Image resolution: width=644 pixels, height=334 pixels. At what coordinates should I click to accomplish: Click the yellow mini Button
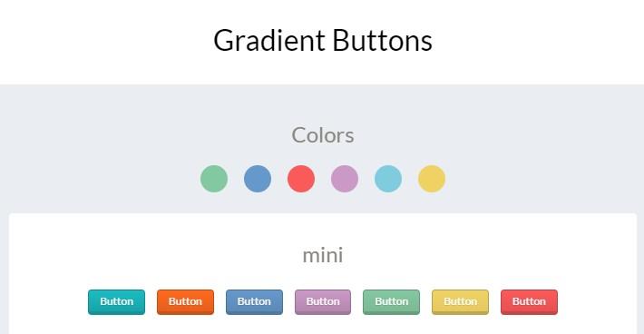click(461, 302)
